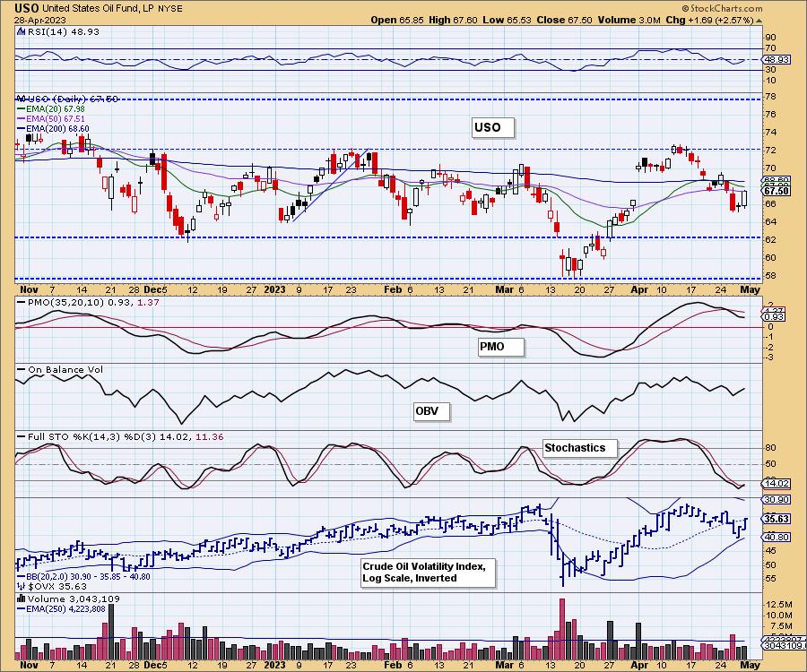Image resolution: width=807 pixels, height=672 pixels.
Task: Click the EMA(200) 68.60 legend text
Action: (x=57, y=128)
